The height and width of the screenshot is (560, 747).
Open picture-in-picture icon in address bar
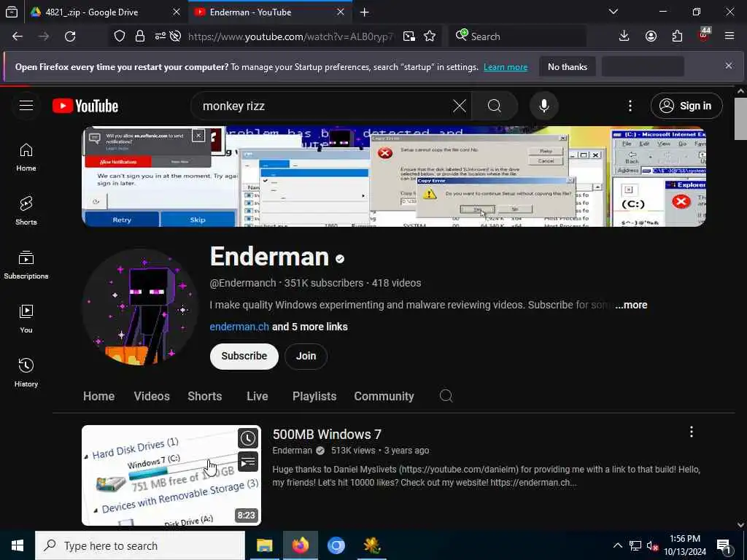click(409, 36)
